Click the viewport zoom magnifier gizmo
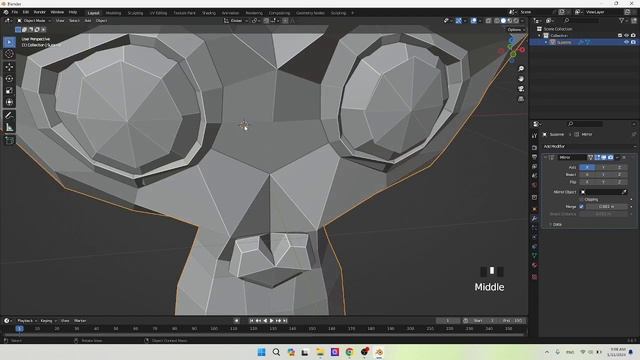Screen dimensions: 640x360 coord(521,69)
